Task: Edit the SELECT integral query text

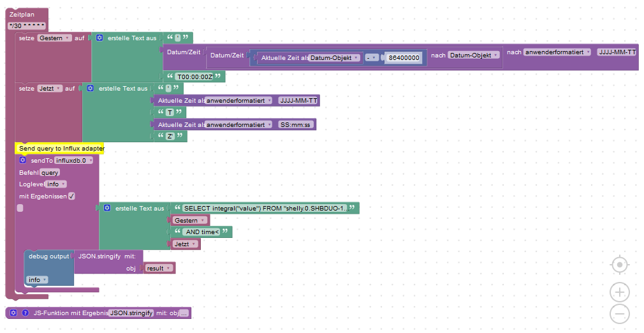Action: (265, 209)
